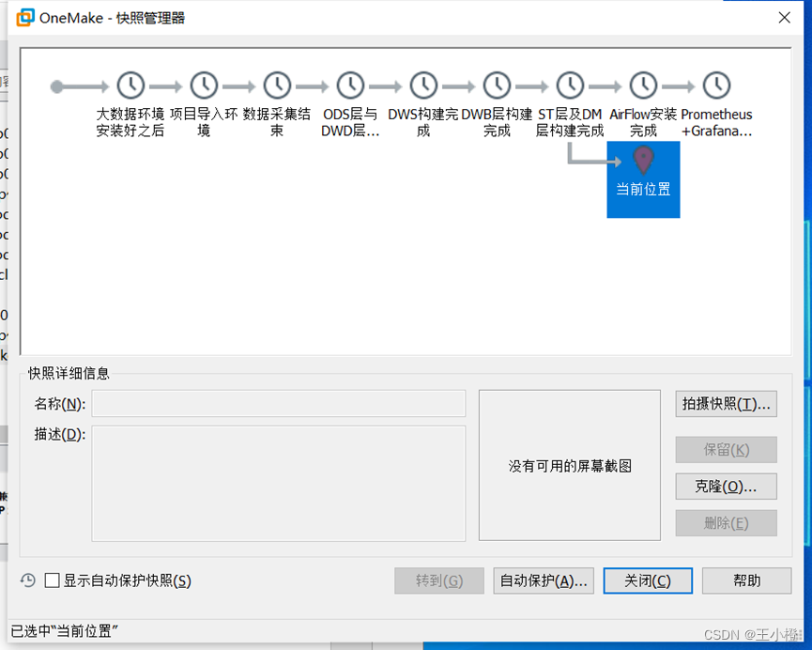Select the 大数据环境安装好之后 snapshot clock icon
Image resolution: width=812 pixels, height=650 pixels.
tap(130, 85)
